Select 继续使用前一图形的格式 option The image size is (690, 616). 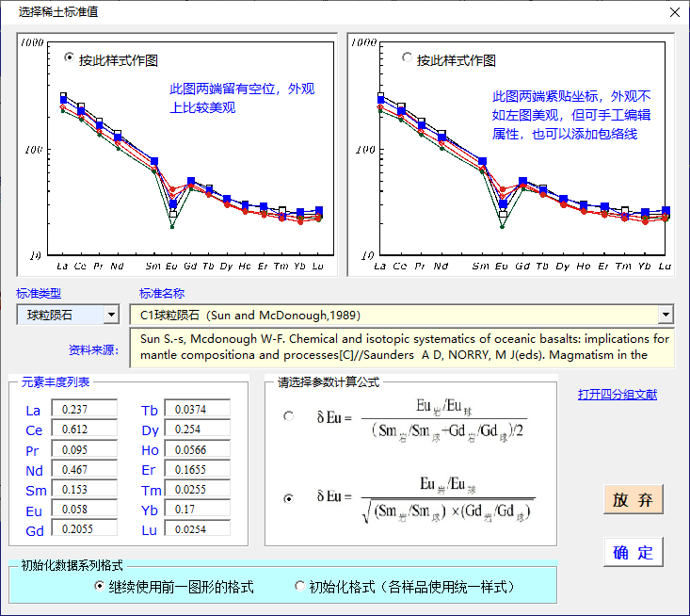tap(100, 586)
